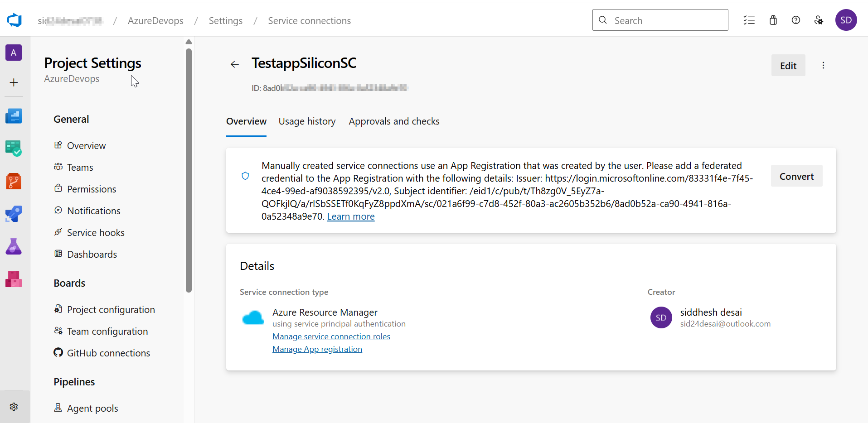868x423 pixels.
Task: Navigate to Settings breadcrumb
Action: point(226,21)
